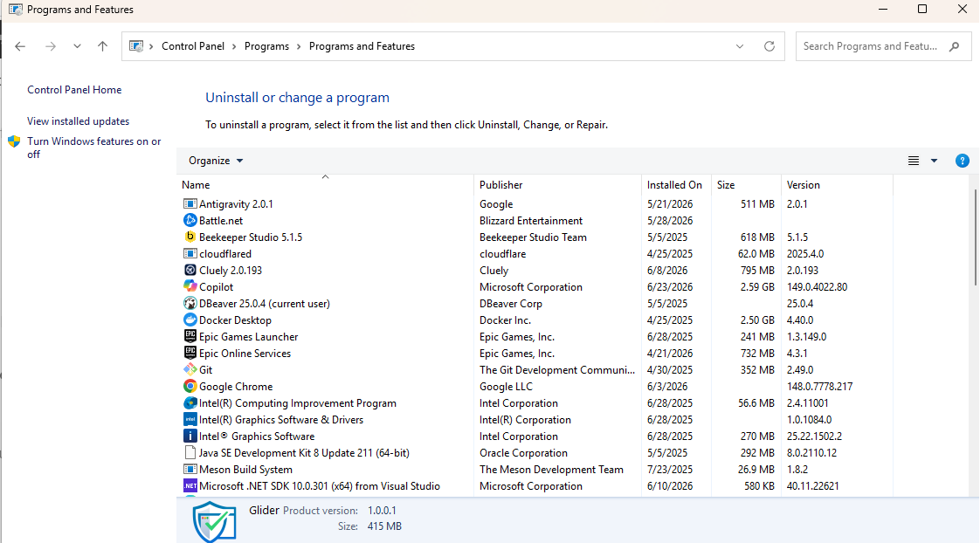
Task: Sort by the Publisher column header
Action: pyautogui.click(x=557, y=184)
